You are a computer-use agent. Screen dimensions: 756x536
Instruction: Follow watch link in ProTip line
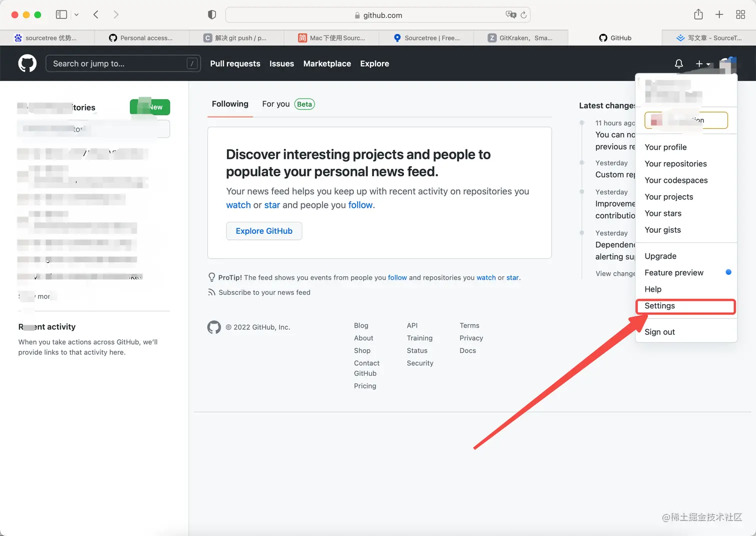[x=486, y=277]
